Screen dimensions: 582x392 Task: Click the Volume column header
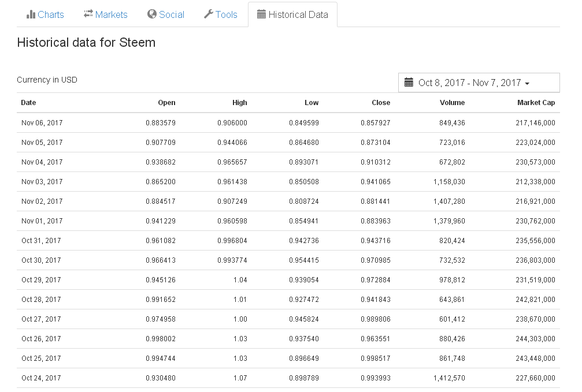click(452, 103)
